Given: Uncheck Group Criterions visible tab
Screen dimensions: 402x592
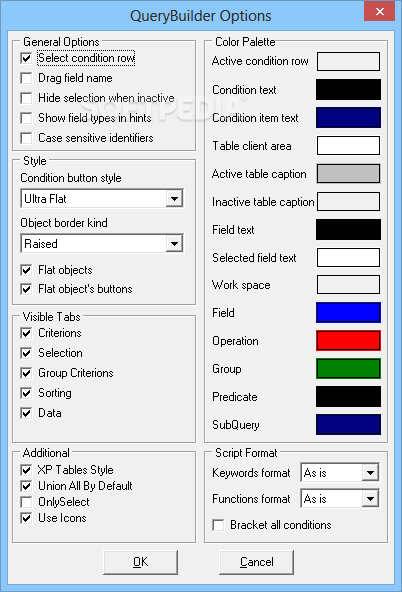Looking at the screenshot, I should tap(26, 373).
